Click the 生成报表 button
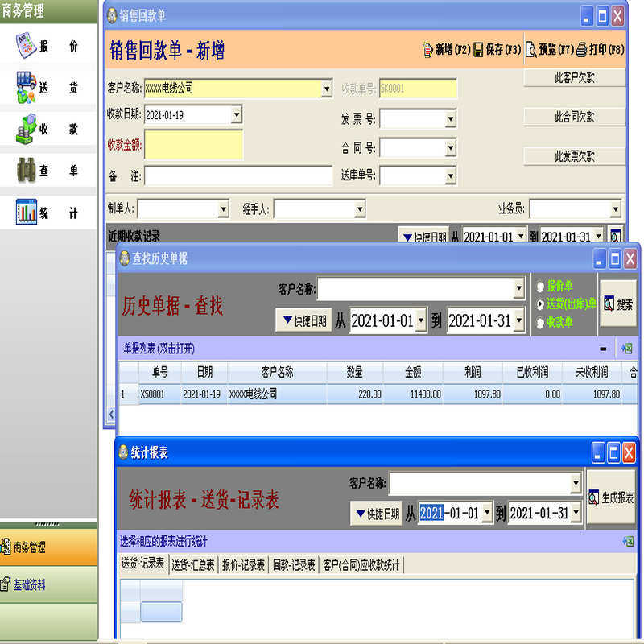 (611, 497)
